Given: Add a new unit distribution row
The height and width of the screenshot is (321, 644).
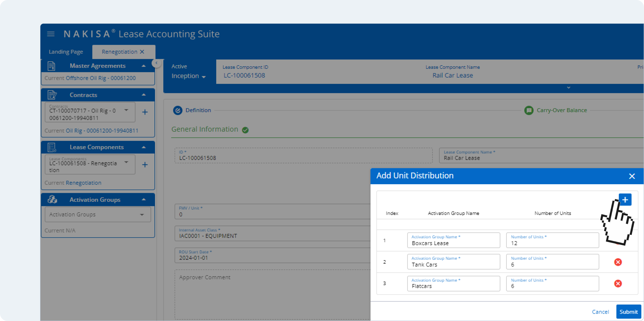Looking at the screenshot, I should [625, 200].
